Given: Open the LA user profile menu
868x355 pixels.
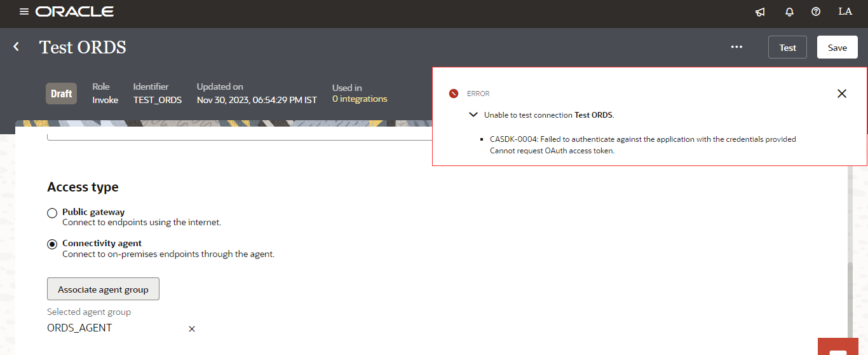Looking at the screenshot, I should pyautogui.click(x=845, y=11).
